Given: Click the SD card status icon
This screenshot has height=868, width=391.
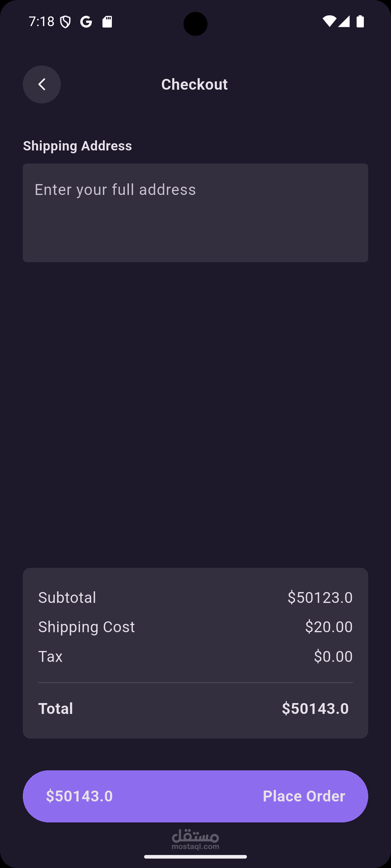Looking at the screenshot, I should coord(107,22).
